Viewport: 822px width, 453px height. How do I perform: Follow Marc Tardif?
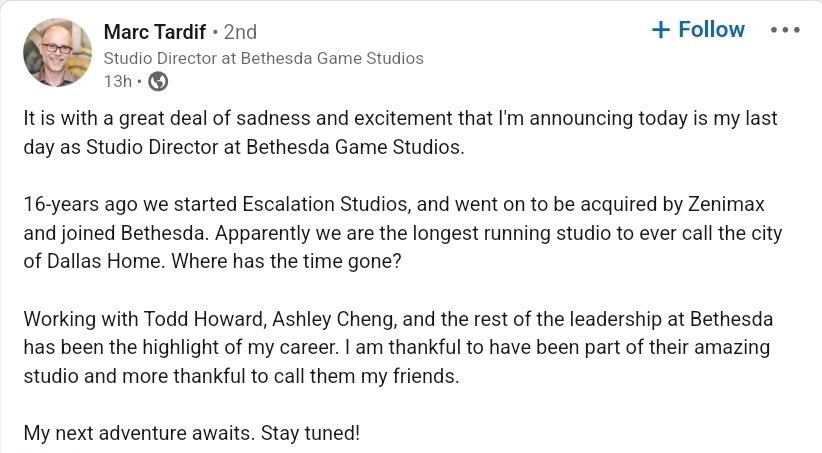(699, 30)
